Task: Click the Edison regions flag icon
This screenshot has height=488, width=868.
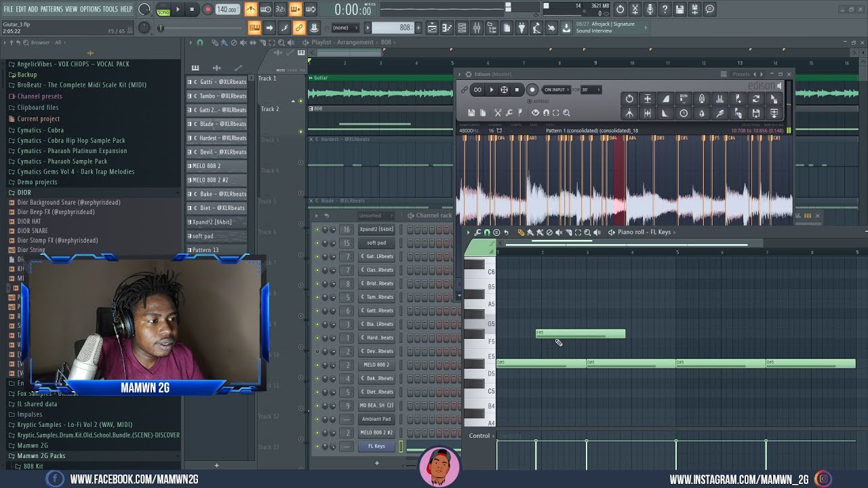Action: pos(520,113)
